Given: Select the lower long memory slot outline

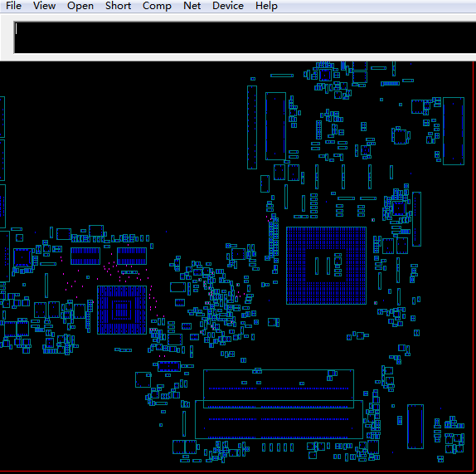Looking at the screenshot, I should click(x=279, y=419).
